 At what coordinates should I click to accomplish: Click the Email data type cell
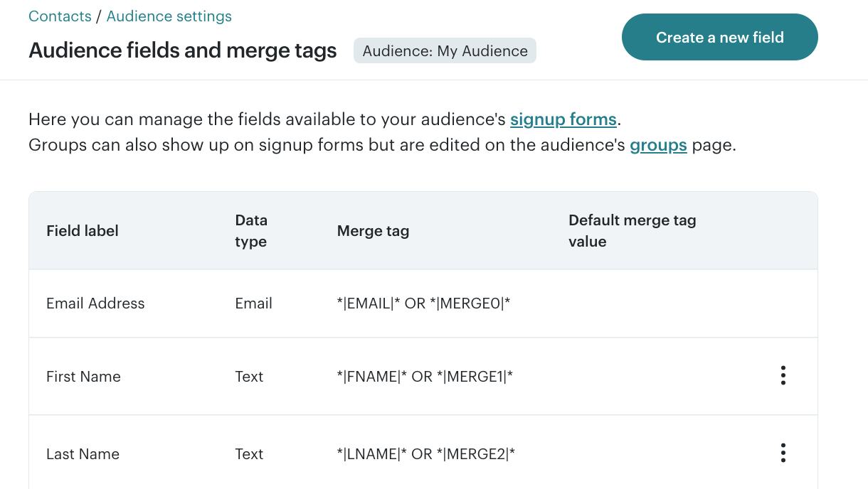(x=253, y=303)
